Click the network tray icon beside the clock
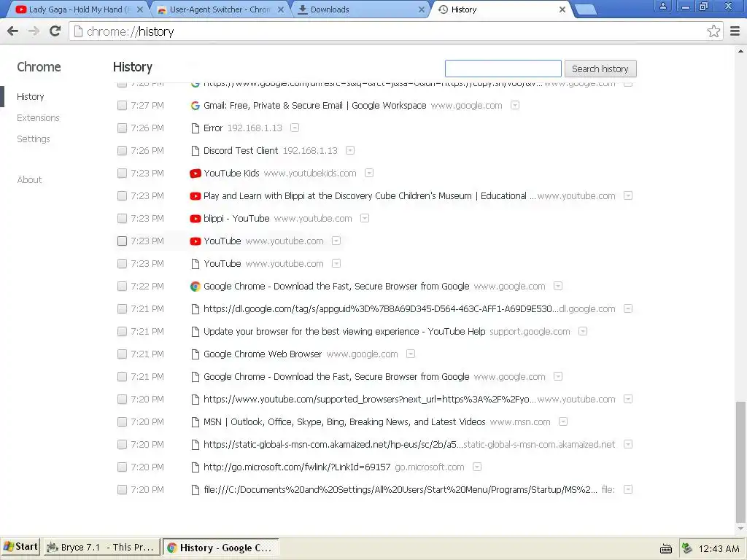 pyautogui.click(x=686, y=548)
